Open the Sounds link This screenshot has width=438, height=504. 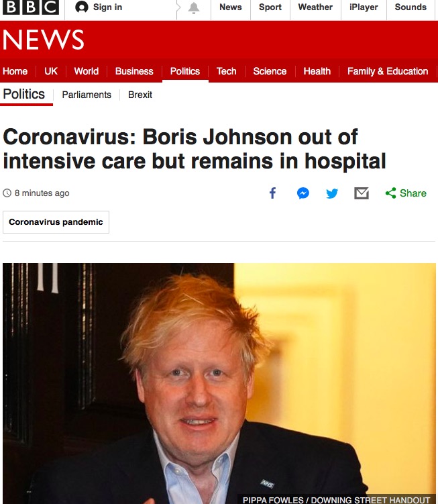(410, 7)
